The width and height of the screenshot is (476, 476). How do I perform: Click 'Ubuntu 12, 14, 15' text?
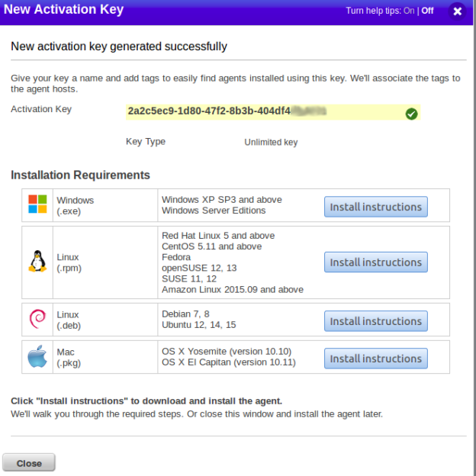point(198,324)
